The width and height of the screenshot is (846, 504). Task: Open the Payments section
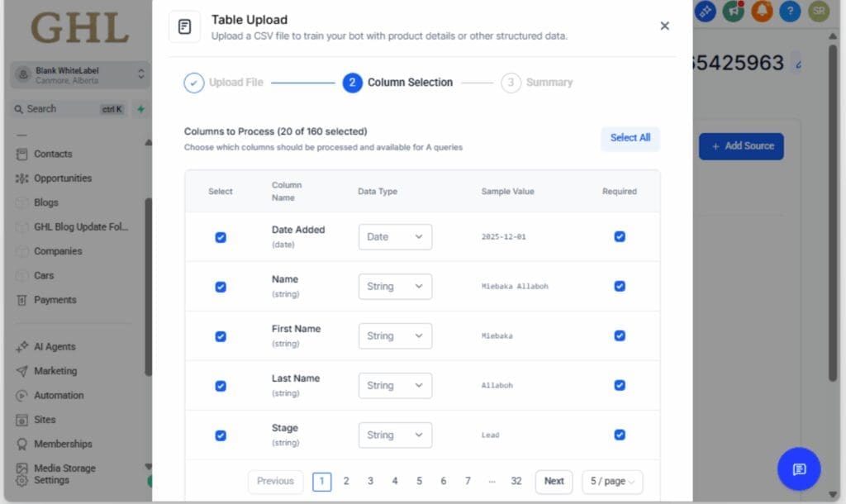click(x=21, y=299)
